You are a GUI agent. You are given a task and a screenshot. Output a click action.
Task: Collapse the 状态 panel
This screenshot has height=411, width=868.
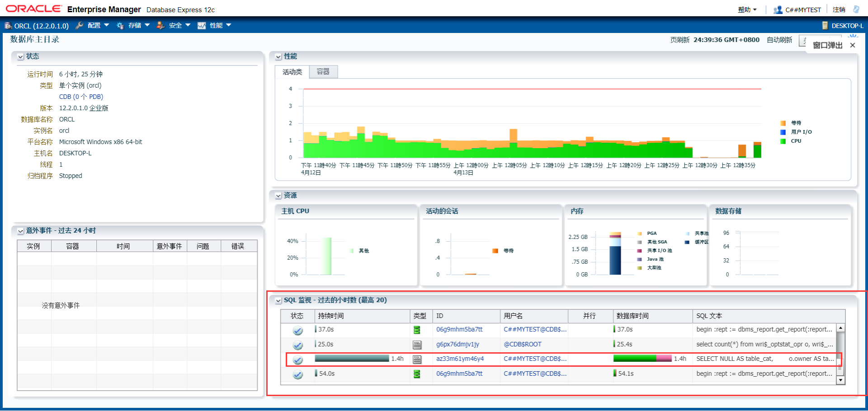[x=20, y=56]
